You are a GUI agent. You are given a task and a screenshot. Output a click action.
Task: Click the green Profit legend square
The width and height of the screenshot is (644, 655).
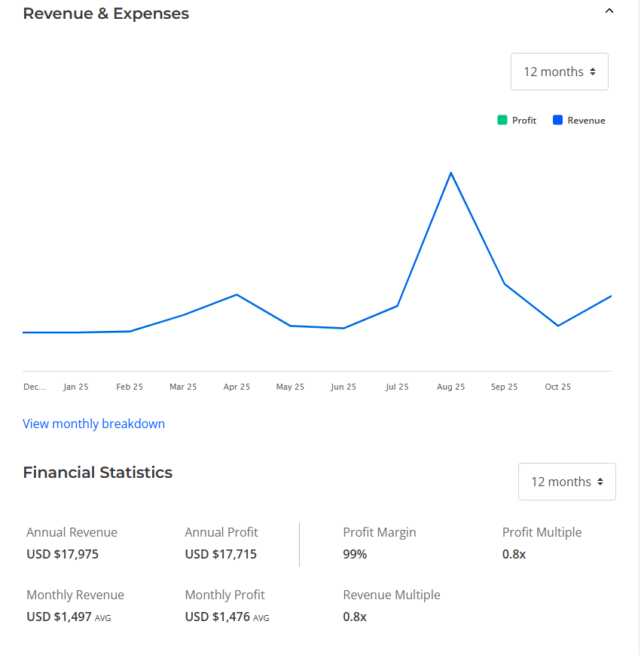click(x=502, y=120)
